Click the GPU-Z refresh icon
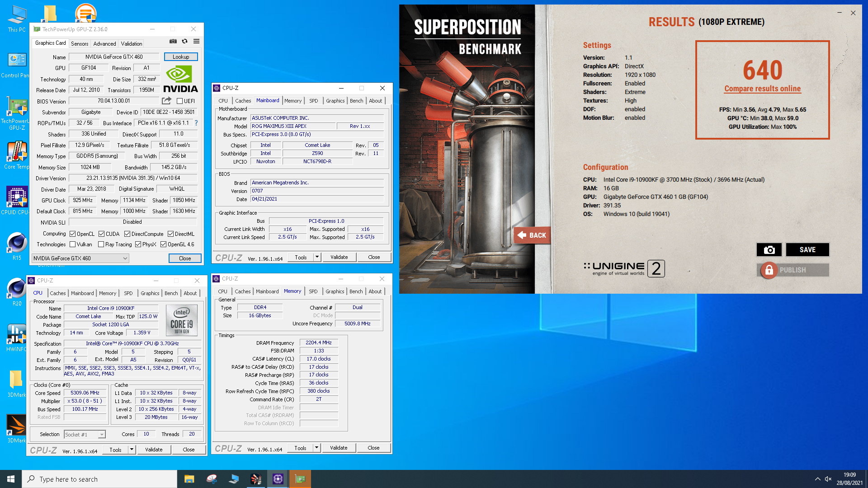 (x=184, y=41)
